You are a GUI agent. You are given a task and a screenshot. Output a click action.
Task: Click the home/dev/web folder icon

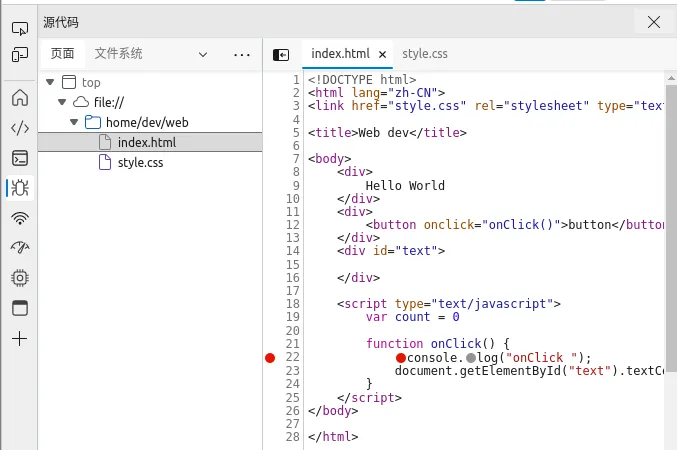93,122
